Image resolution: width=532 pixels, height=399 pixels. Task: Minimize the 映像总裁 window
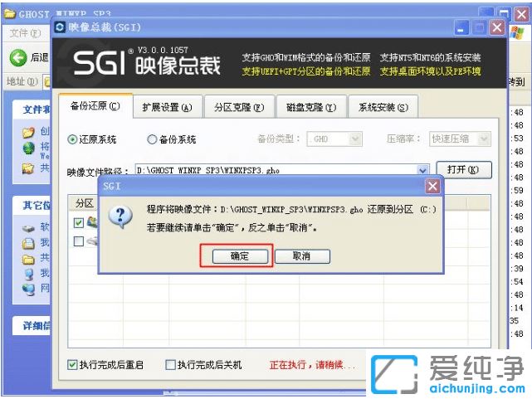(x=461, y=28)
